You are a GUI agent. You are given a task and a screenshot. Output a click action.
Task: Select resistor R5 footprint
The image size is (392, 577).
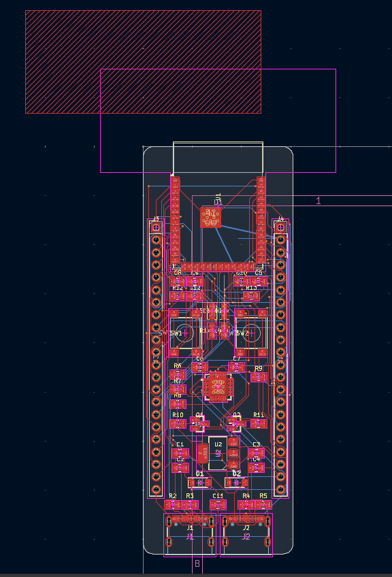point(263,504)
